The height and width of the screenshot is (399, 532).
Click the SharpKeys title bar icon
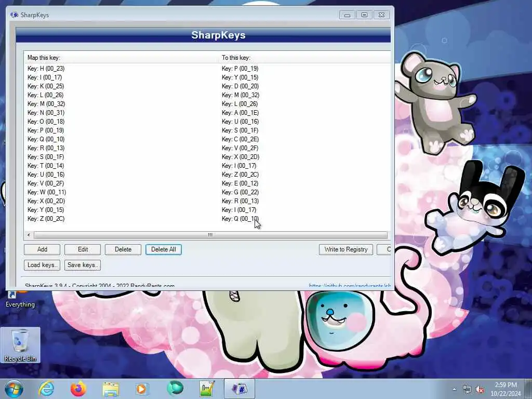[14, 15]
